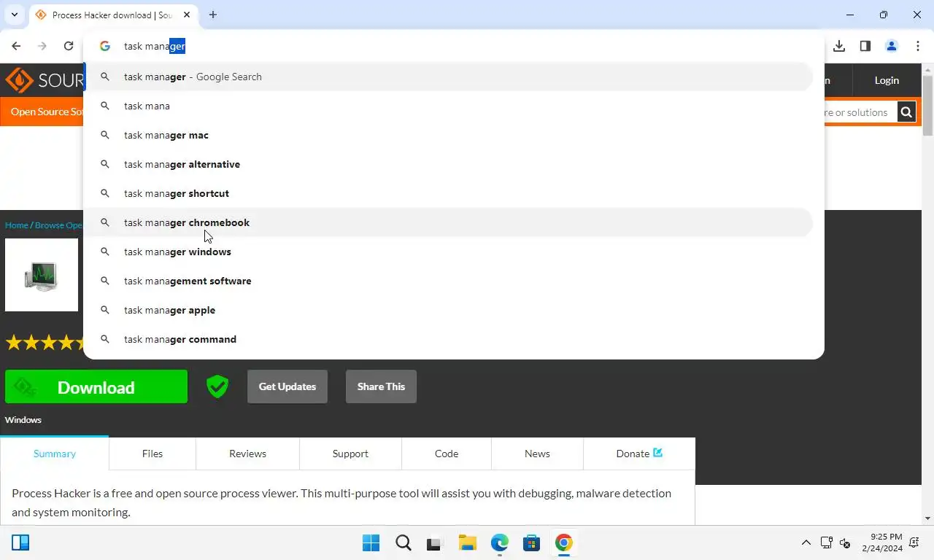The height and width of the screenshot is (560, 934).
Task: Click the Process Hacker project thumbnail
Action: pyautogui.click(x=42, y=275)
